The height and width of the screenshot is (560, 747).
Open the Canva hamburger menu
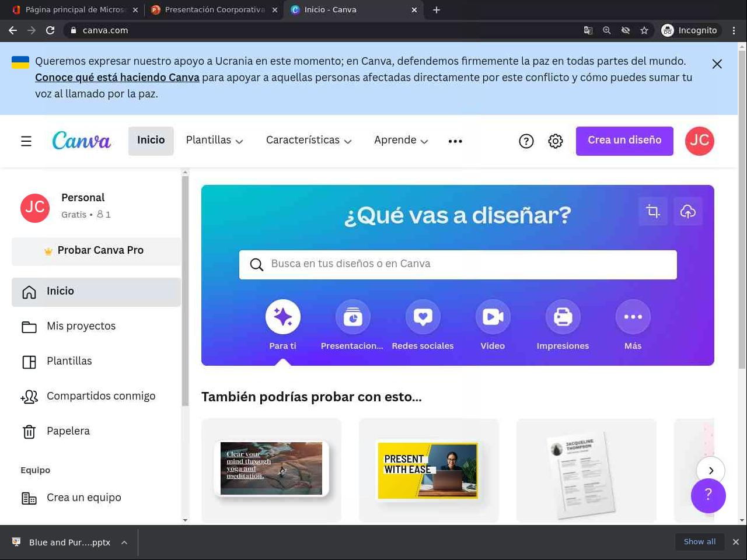click(26, 141)
